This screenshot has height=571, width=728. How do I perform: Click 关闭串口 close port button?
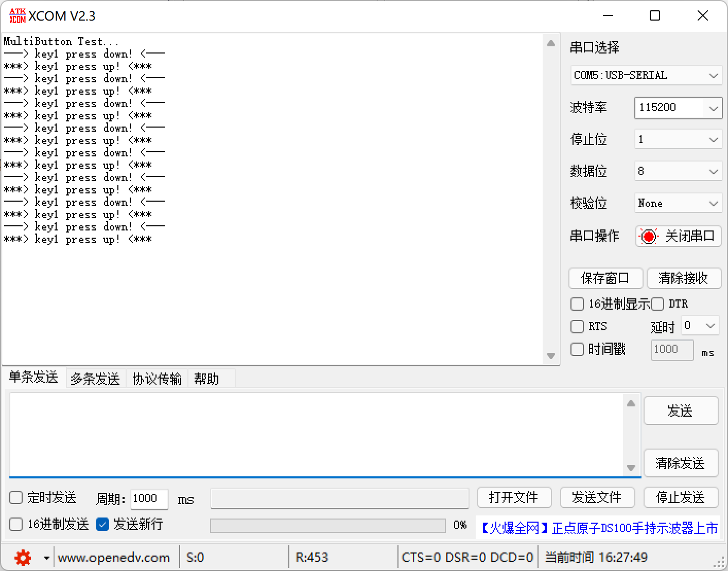pyautogui.click(x=679, y=236)
